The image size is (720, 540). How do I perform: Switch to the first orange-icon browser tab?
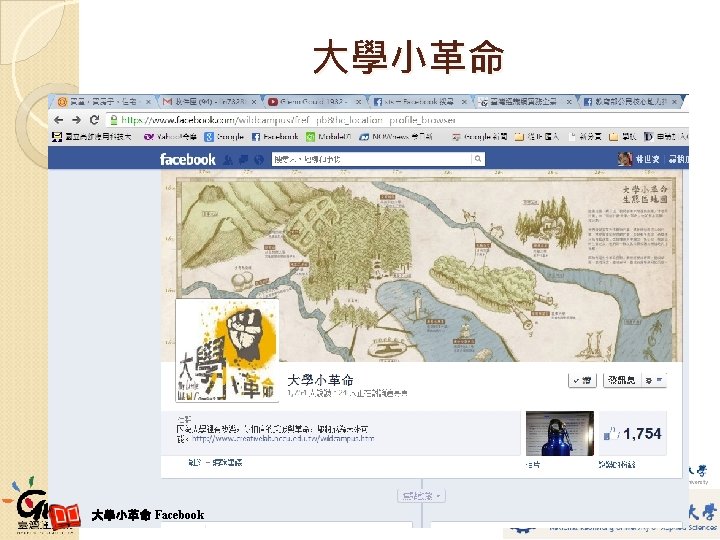(x=105, y=101)
